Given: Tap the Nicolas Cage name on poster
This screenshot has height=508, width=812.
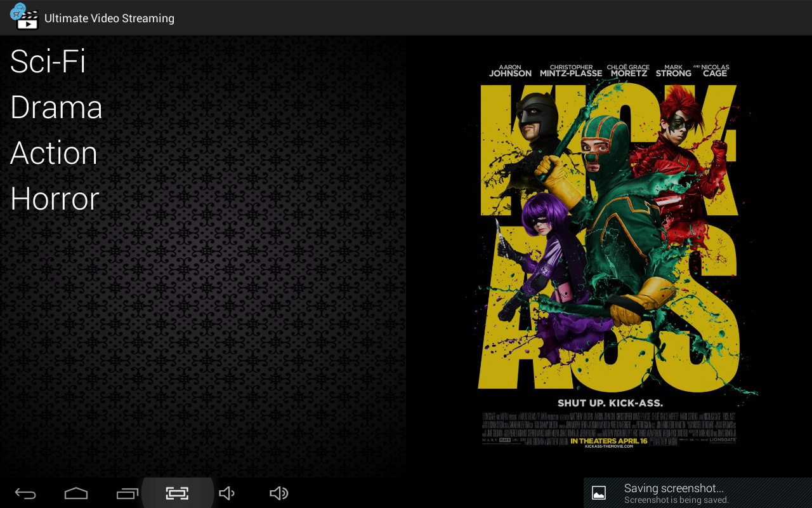Looking at the screenshot, I should coord(714,70).
